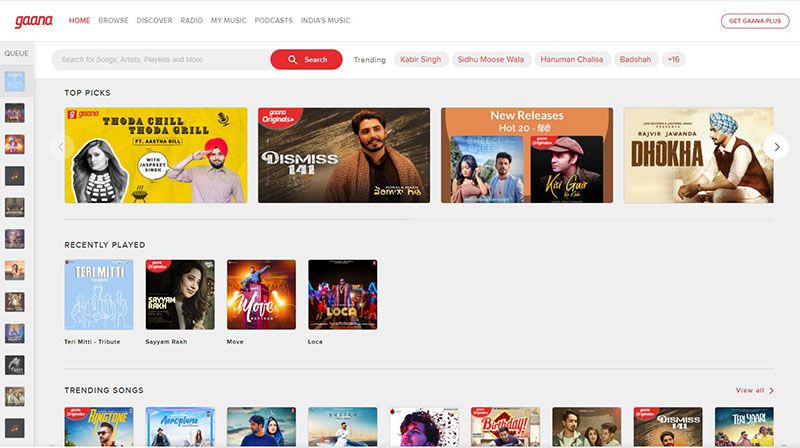
Task: Expand the +16 more trending tags
Action: [673, 60]
